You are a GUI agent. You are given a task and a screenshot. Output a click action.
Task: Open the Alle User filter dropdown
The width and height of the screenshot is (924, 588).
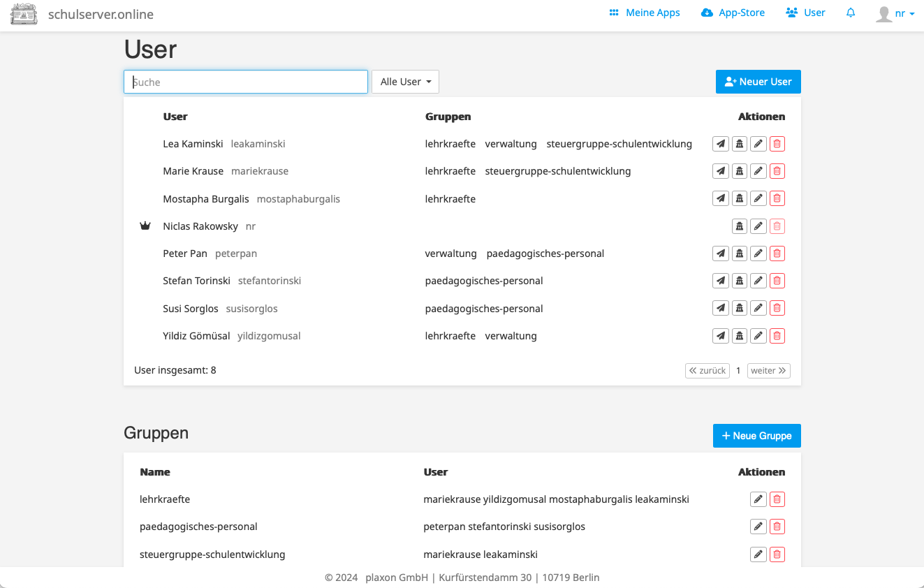[x=405, y=81]
